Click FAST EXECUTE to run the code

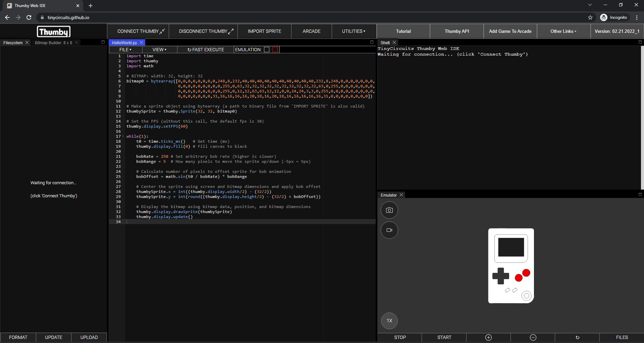click(x=206, y=50)
